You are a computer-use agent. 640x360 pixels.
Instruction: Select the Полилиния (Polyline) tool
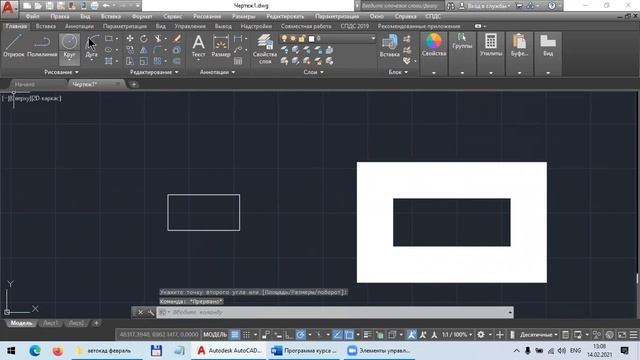[42, 46]
